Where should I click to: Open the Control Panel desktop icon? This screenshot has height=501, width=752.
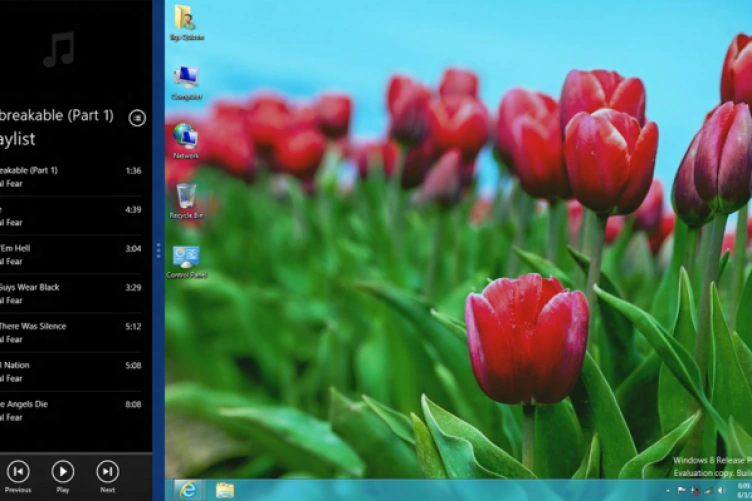click(x=186, y=262)
